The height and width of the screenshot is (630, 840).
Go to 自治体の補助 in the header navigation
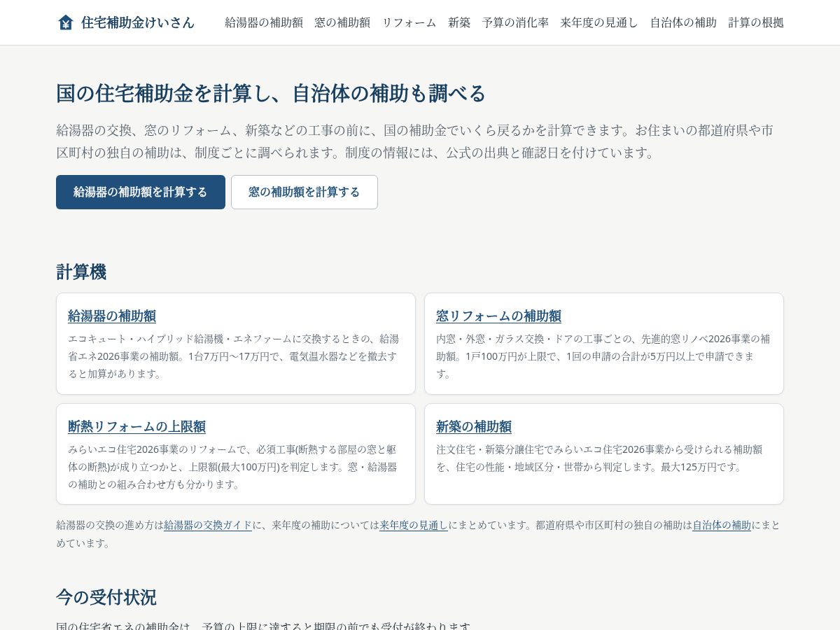point(683,22)
